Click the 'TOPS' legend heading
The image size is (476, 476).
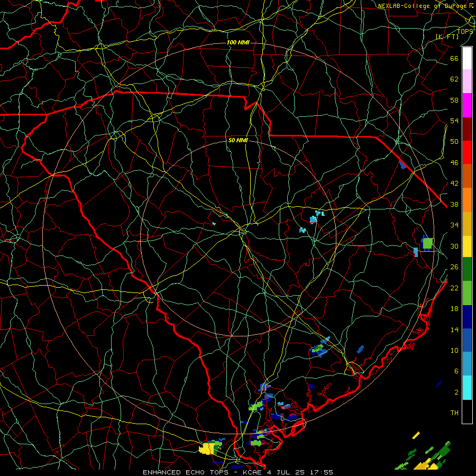465,31
